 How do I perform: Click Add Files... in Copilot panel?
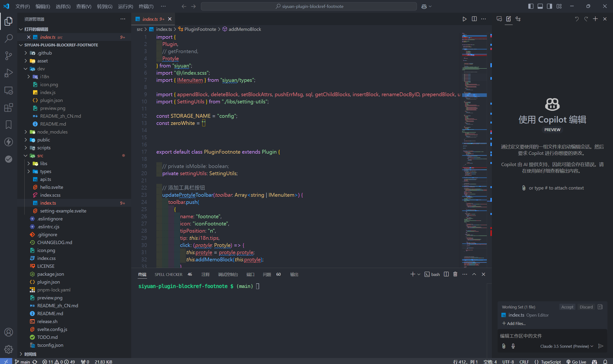pyautogui.click(x=514, y=324)
